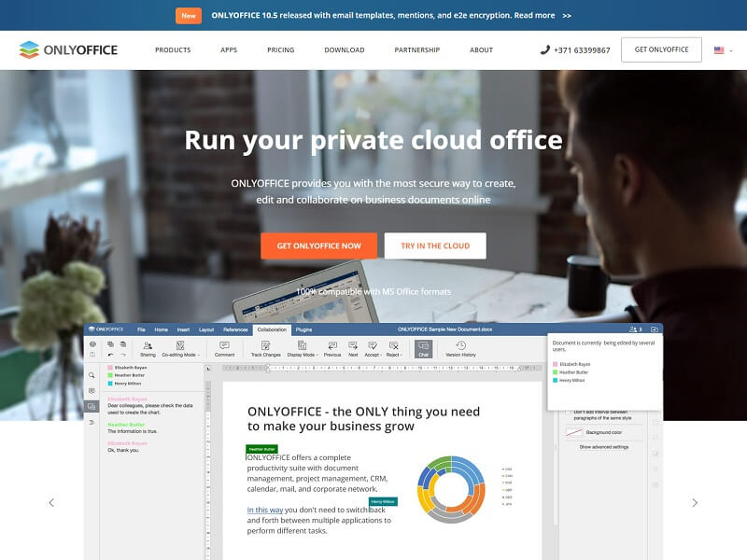Click the Redo arrow in the editor toolbar

pos(123,355)
